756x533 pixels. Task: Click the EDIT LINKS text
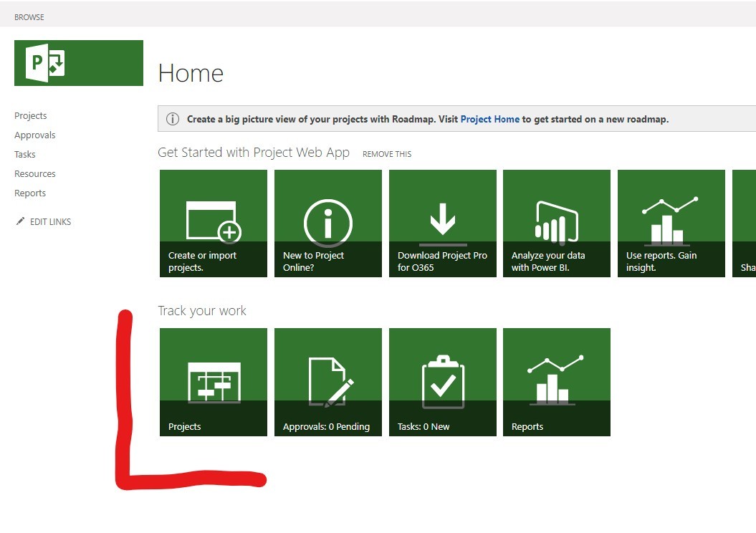click(x=51, y=221)
